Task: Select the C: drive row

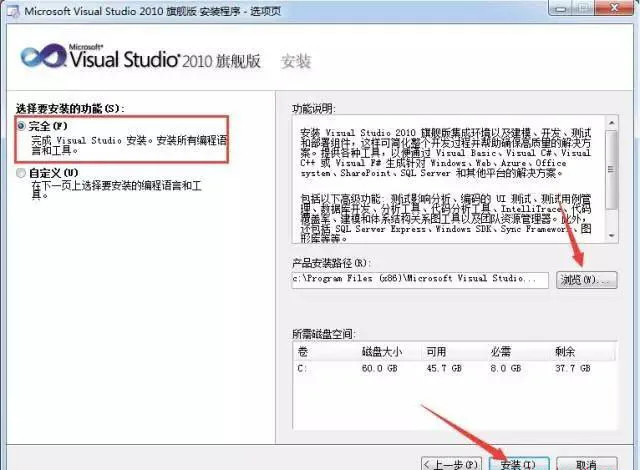Action: click(x=454, y=368)
